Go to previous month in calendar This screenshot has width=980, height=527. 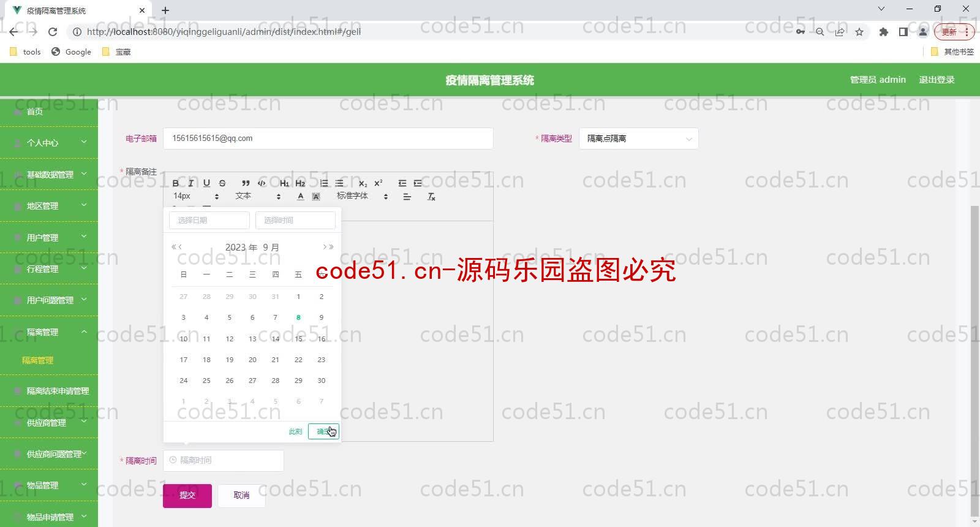[181, 247]
